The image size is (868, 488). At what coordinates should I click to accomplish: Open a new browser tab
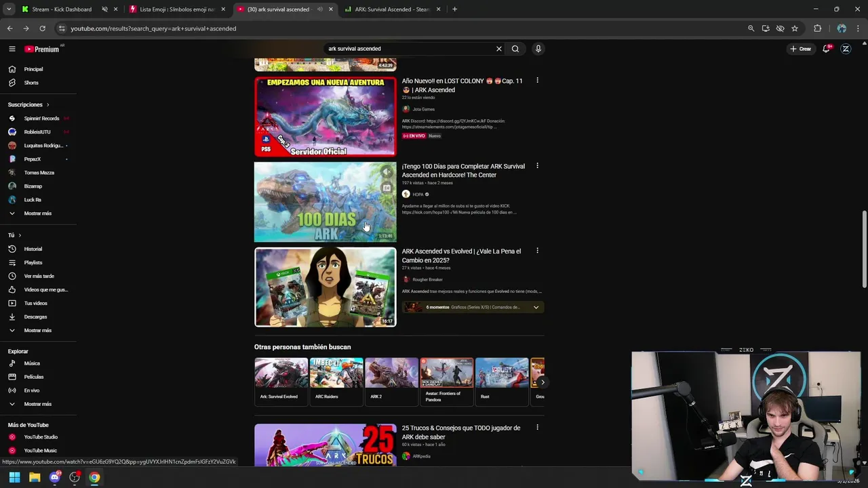454,9
